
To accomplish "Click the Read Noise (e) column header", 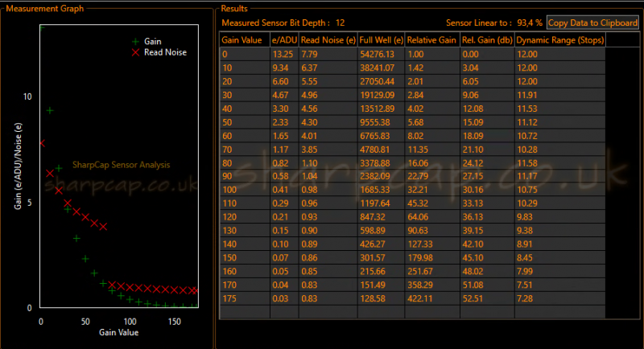I will pyautogui.click(x=328, y=40).
